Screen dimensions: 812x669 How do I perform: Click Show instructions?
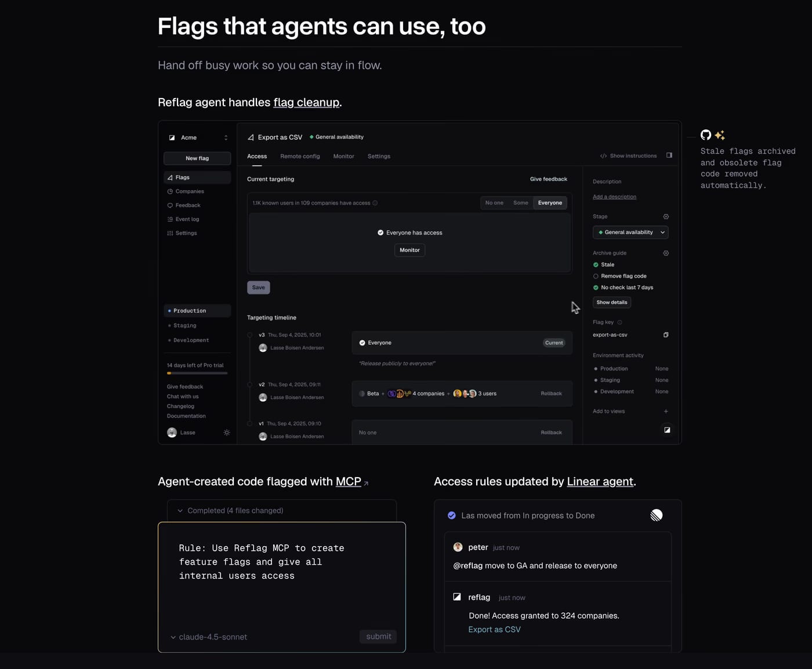(x=629, y=156)
